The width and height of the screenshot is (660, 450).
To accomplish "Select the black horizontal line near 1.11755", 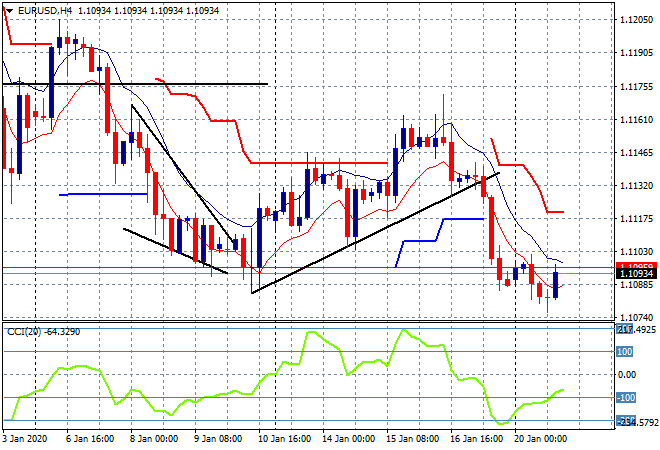I will pos(135,84).
